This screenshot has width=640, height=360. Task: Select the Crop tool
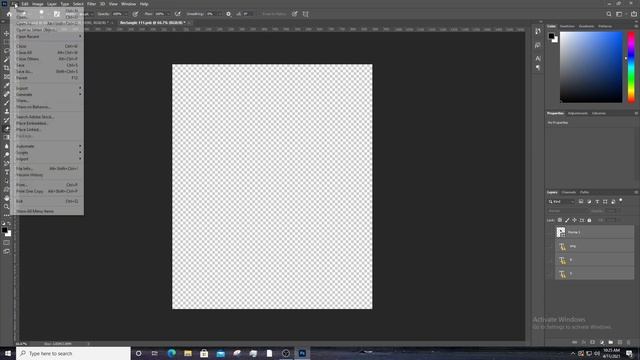(x=6, y=68)
